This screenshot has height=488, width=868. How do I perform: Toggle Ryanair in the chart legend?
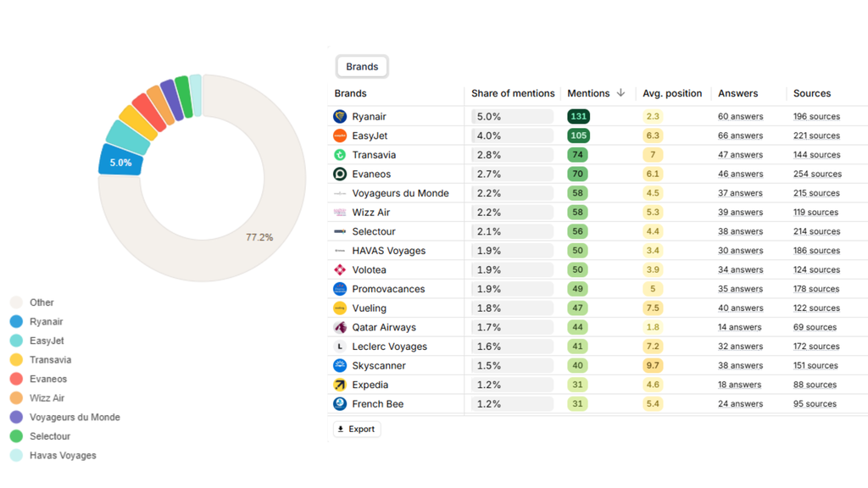(46, 322)
